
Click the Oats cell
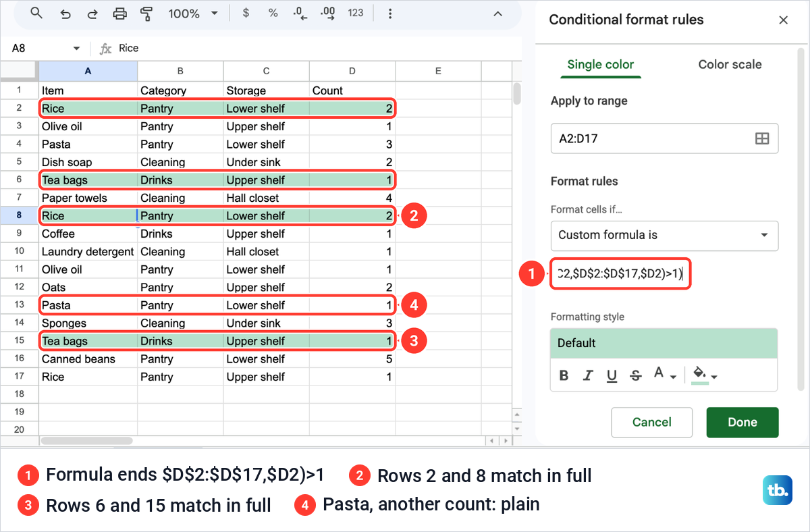(x=88, y=288)
